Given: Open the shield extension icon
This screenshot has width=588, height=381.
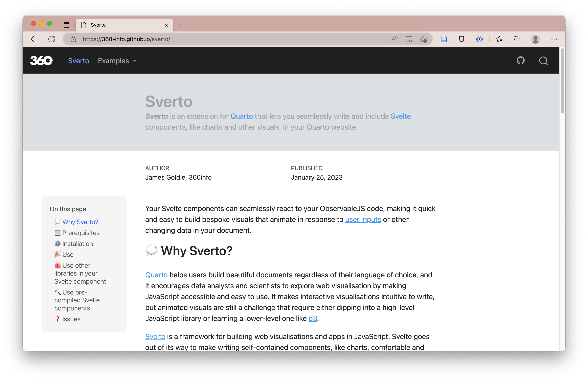Looking at the screenshot, I should coord(461,39).
